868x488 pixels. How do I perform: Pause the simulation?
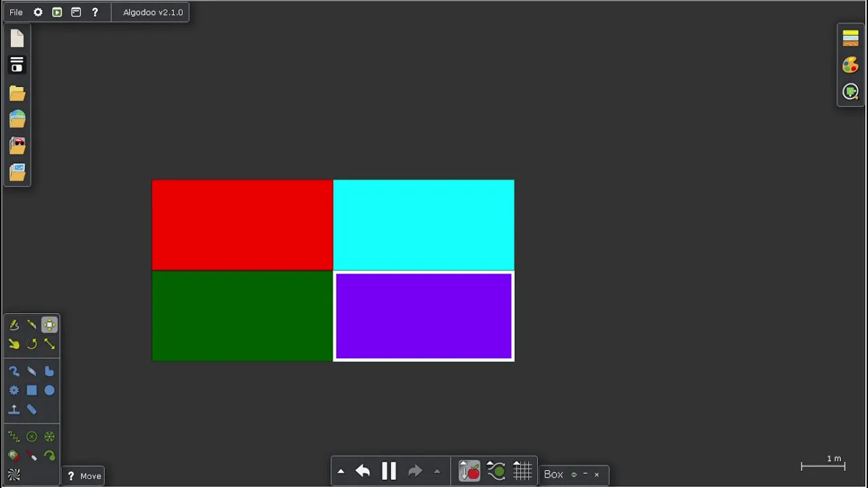(389, 471)
